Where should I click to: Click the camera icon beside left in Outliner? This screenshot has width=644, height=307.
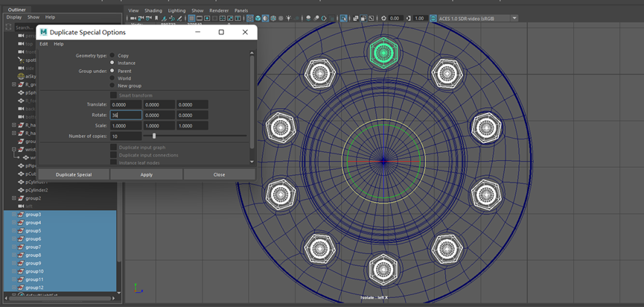click(x=22, y=206)
